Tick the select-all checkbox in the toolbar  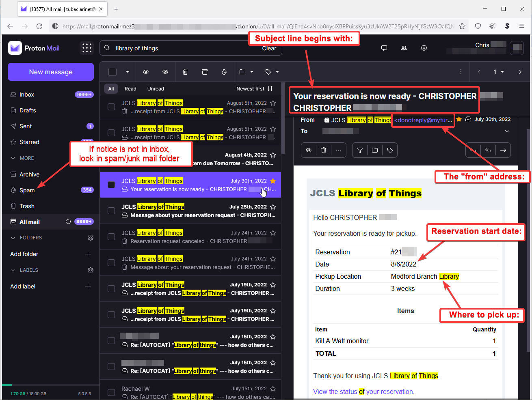point(112,72)
